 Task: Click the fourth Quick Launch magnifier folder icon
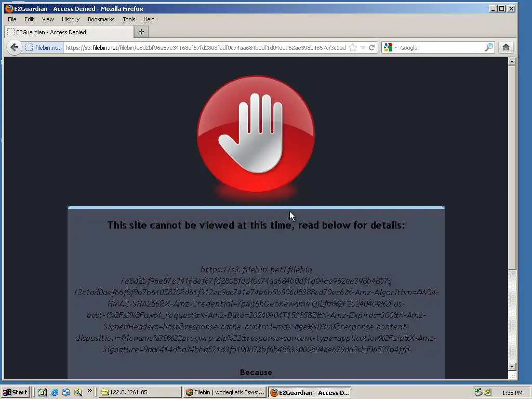78,393
